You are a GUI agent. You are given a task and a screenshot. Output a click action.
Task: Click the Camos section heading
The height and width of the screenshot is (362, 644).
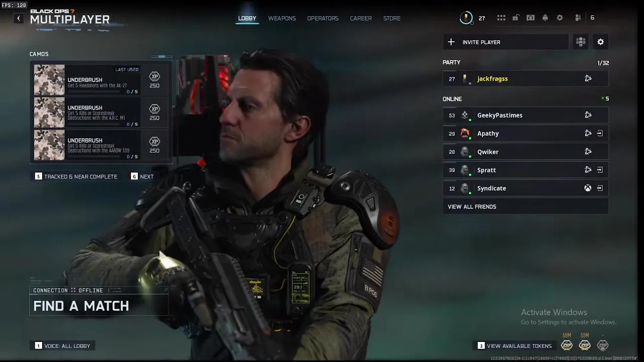pos(39,54)
